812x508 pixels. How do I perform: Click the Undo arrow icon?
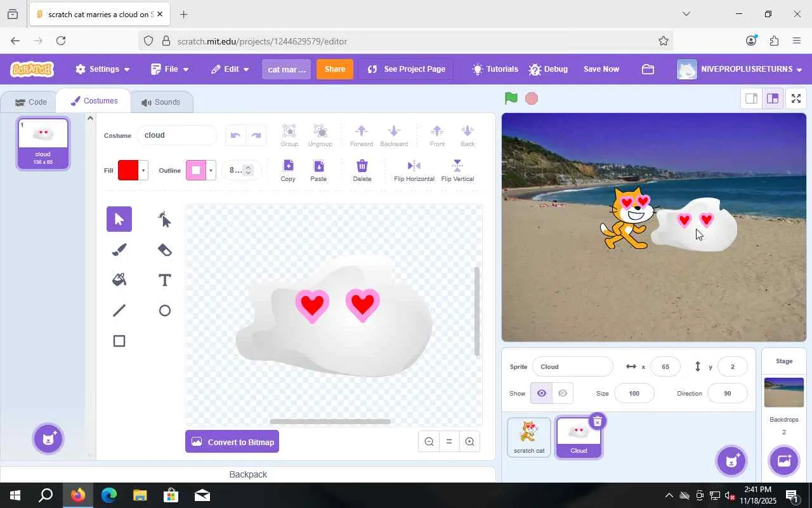[235, 135]
